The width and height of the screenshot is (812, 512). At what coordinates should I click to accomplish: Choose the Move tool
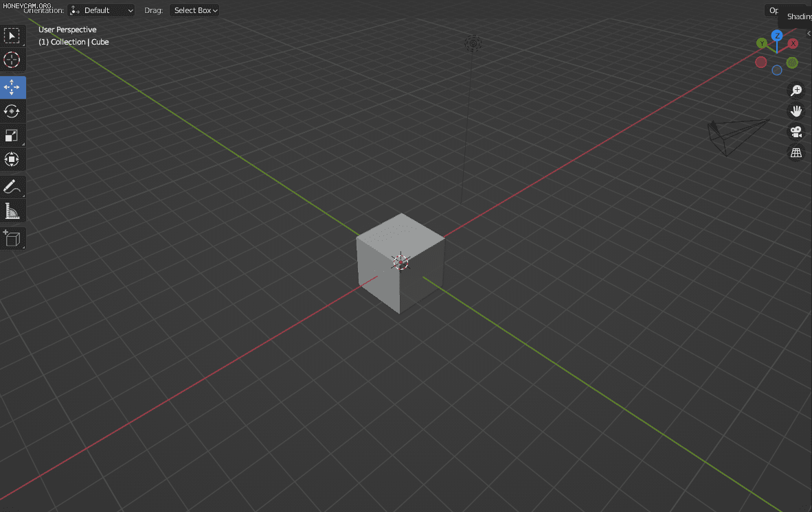click(x=12, y=87)
